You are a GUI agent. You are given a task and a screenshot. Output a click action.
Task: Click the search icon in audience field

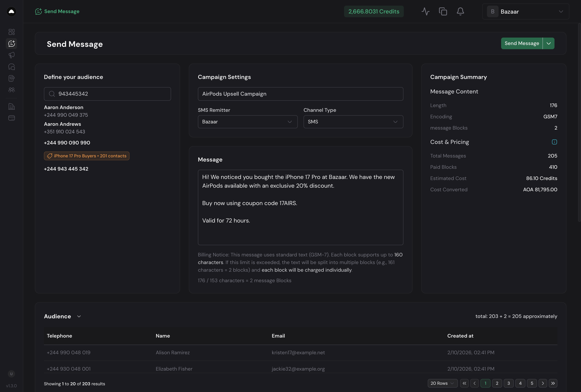pyautogui.click(x=52, y=94)
